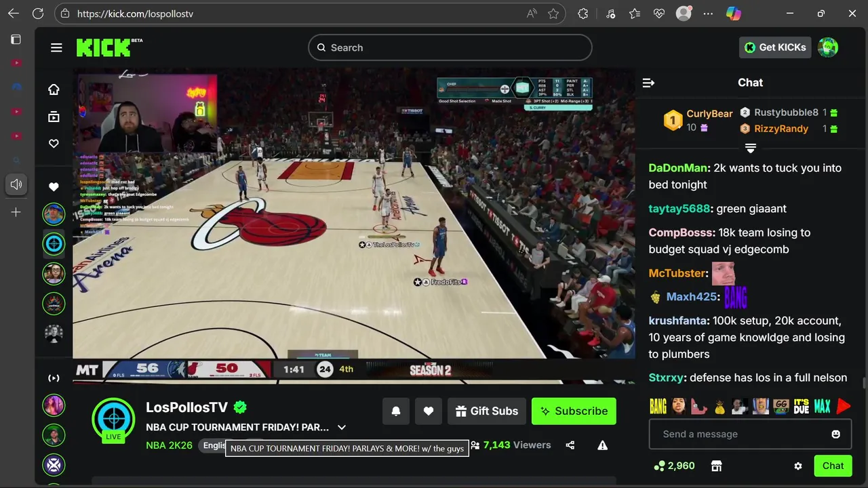
Task: Open Following heart outline icon in sidebar
Action: (x=54, y=144)
